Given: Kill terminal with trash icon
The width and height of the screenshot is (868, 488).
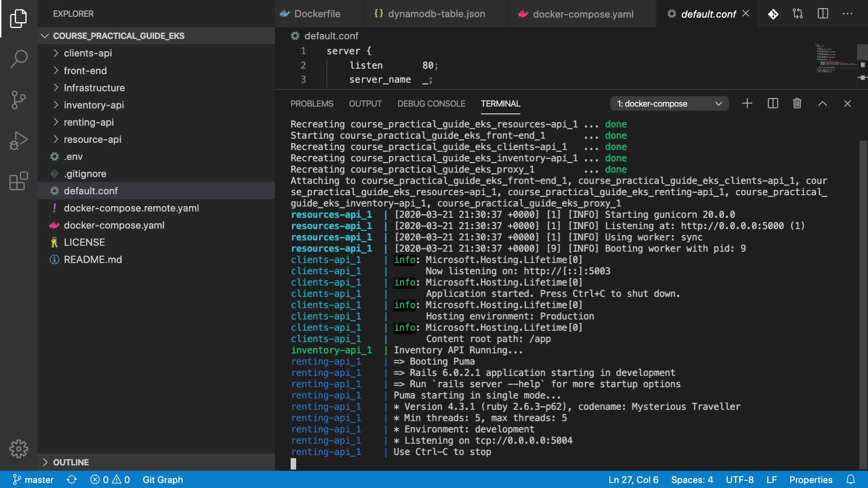Looking at the screenshot, I should tap(797, 103).
